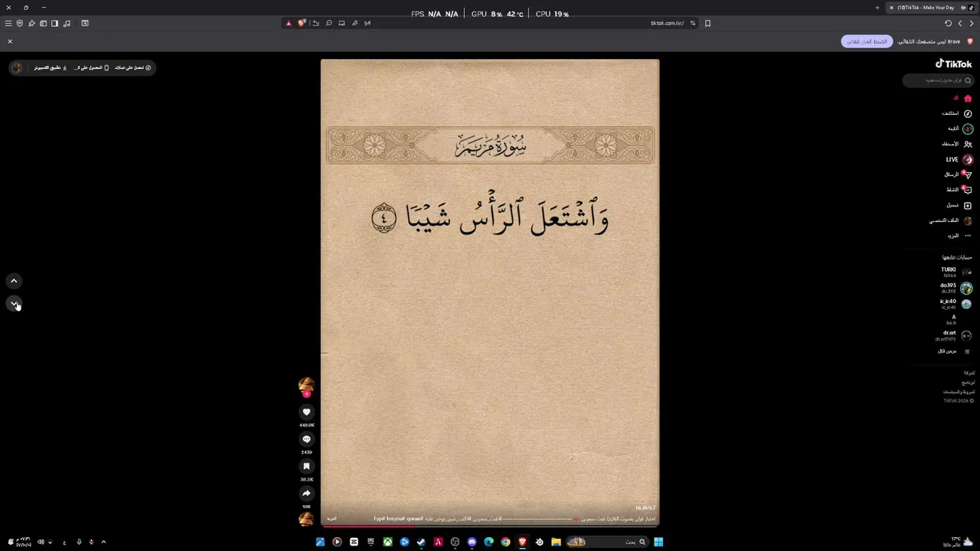Screen dimensions: 980x551
Task: Open Discord from taskbar
Action: tap(472, 542)
